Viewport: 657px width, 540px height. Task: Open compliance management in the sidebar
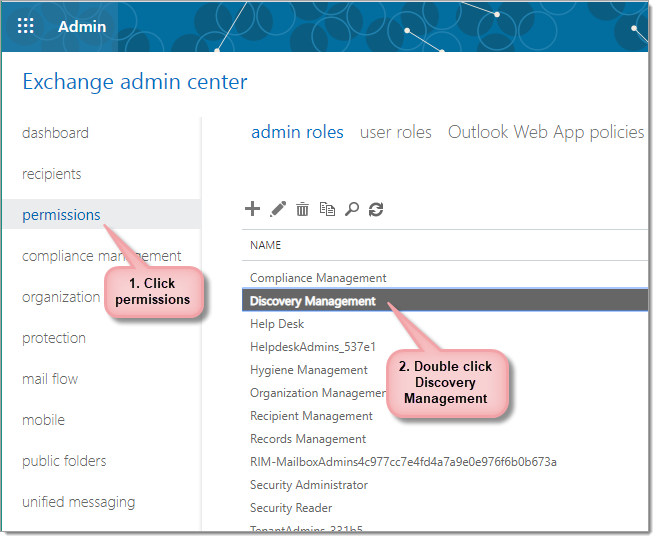[x=101, y=256]
